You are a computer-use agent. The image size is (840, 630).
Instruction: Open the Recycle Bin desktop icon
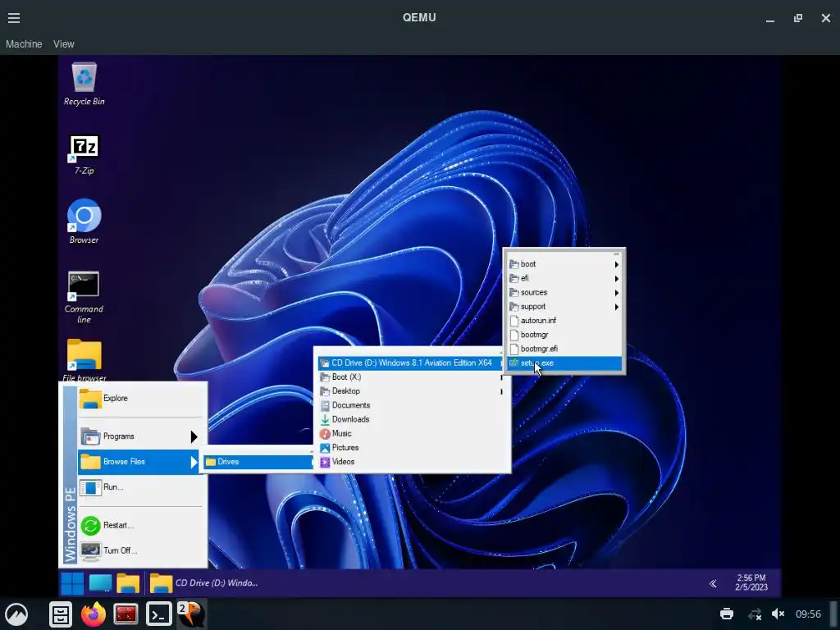tap(84, 84)
